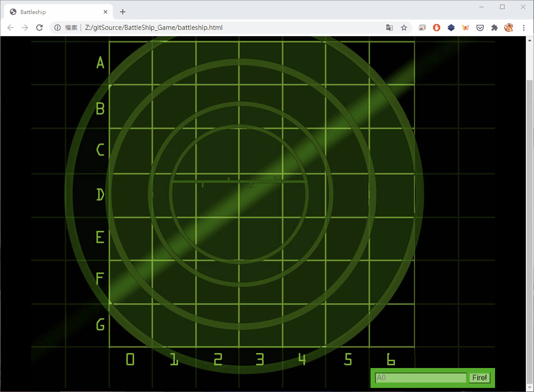Open the Chrome three-dot menu

[x=524, y=28]
